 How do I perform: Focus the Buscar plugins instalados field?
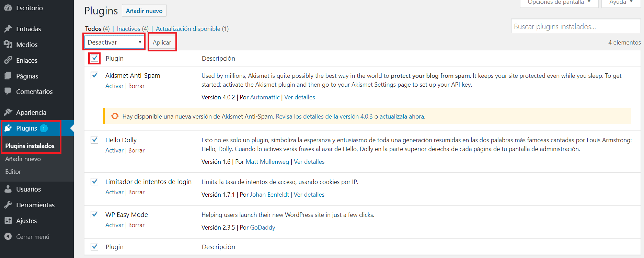(576, 26)
